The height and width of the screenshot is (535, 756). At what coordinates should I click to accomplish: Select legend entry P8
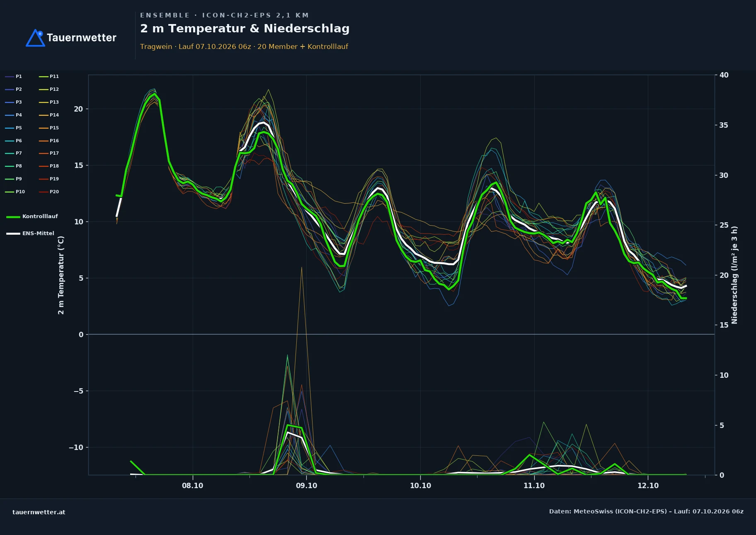click(x=14, y=166)
